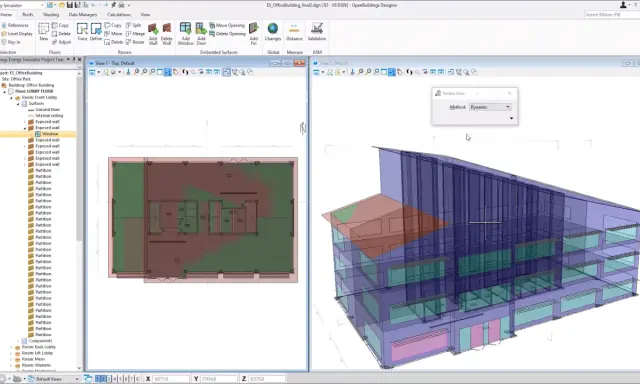Toggle view 5 button in status bar
The width and height of the screenshot is (640, 384).
[x=120, y=379]
